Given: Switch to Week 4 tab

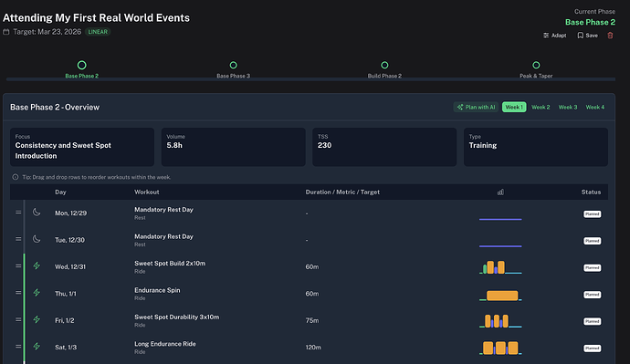Looking at the screenshot, I should pos(594,107).
